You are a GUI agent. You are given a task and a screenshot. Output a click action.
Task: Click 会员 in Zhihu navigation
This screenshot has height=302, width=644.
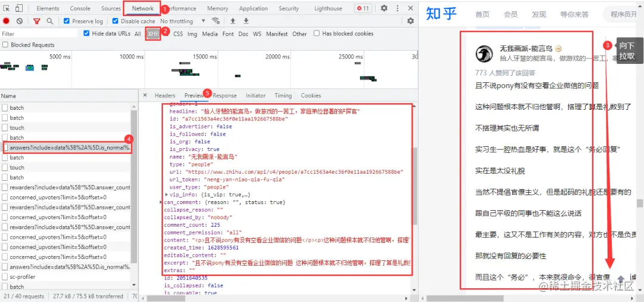pyautogui.click(x=510, y=15)
